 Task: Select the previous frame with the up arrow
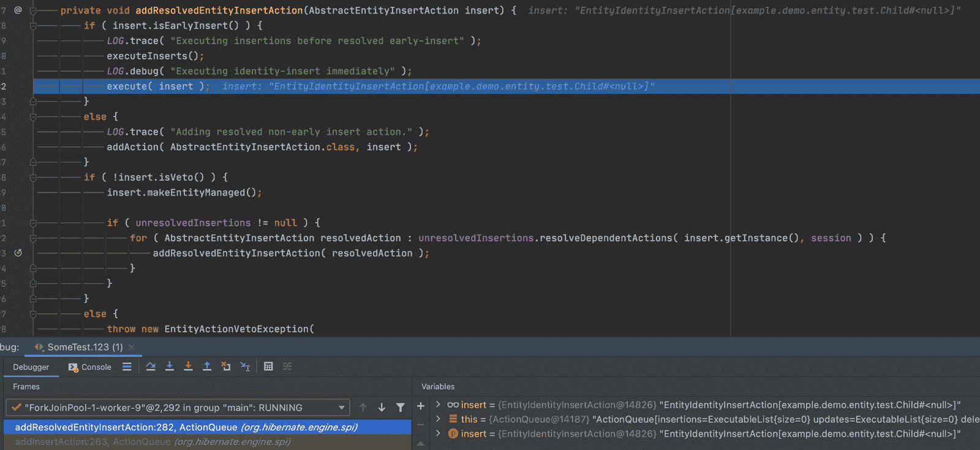tap(363, 407)
